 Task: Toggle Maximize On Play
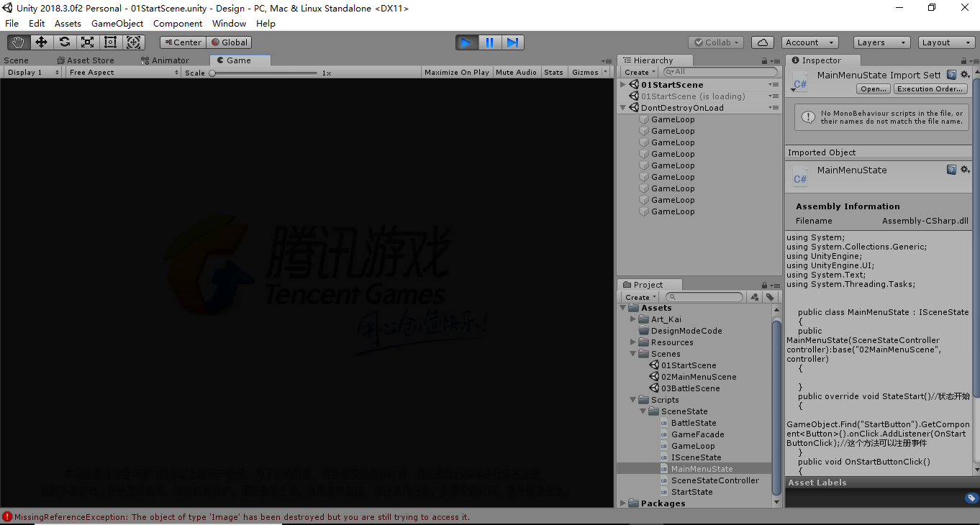[457, 72]
